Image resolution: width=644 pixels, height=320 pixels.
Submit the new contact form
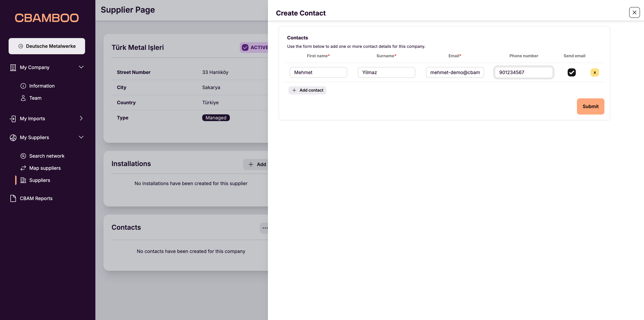(x=590, y=106)
